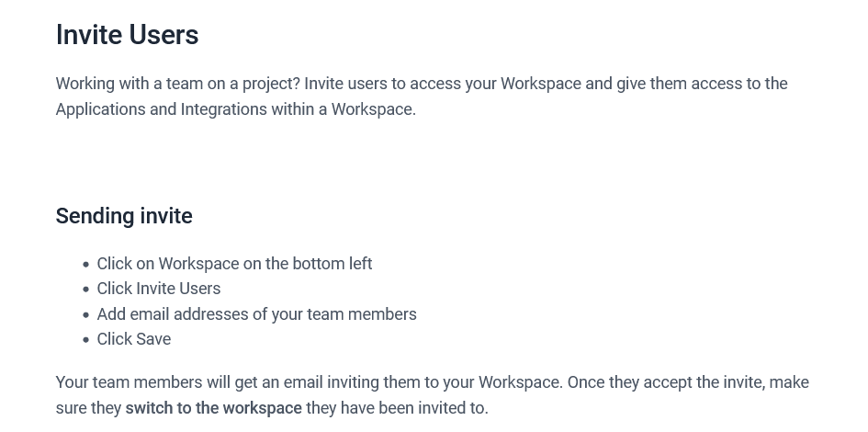Click the word "Integrations" in the intro paragraph
The image size is (868, 432).
tap(223, 109)
